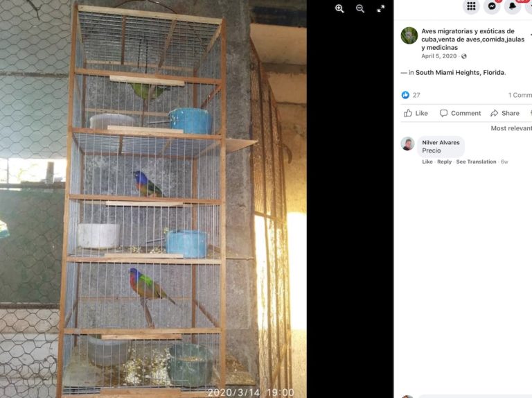Open the page name Aves migratorias link
532x398 pixels.
[x=472, y=39]
